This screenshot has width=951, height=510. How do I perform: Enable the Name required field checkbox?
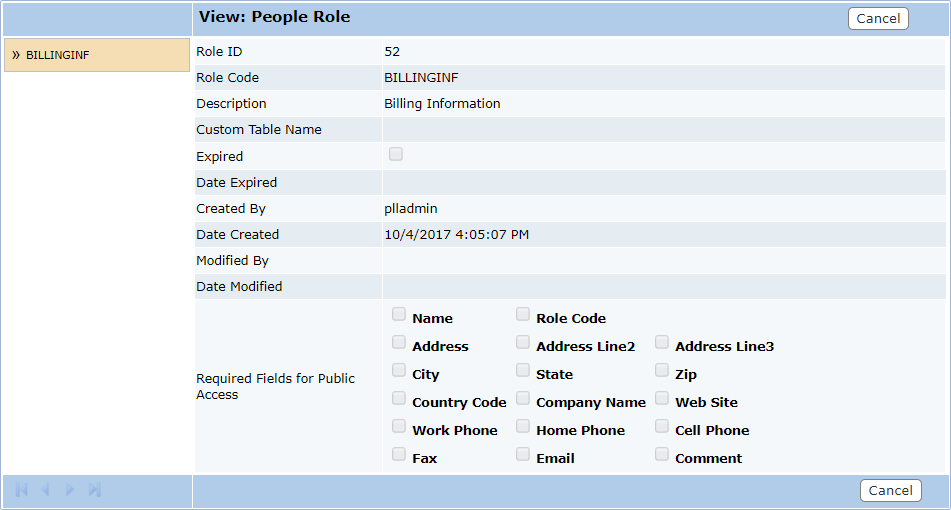pos(399,314)
